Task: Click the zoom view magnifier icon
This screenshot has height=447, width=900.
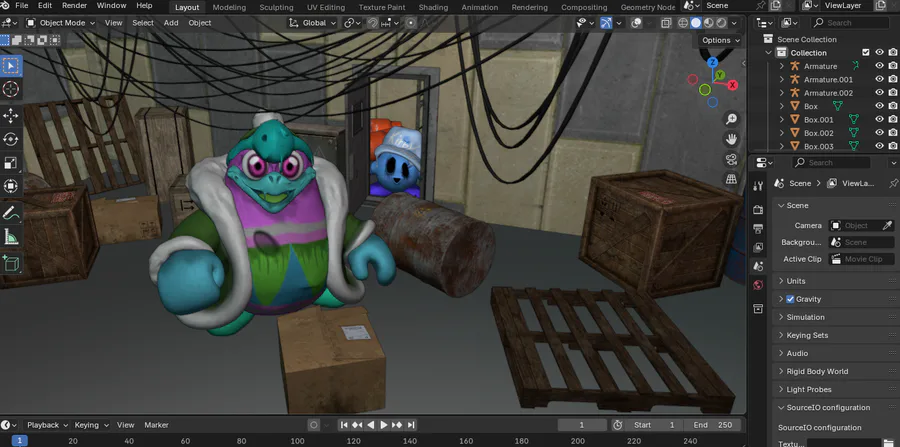Action: tap(731, 119)
